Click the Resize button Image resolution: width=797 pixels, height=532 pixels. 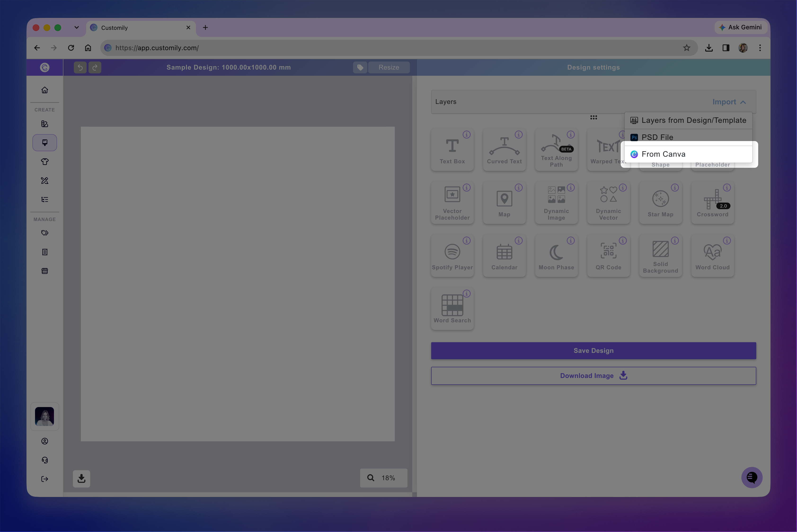(389, 67)
